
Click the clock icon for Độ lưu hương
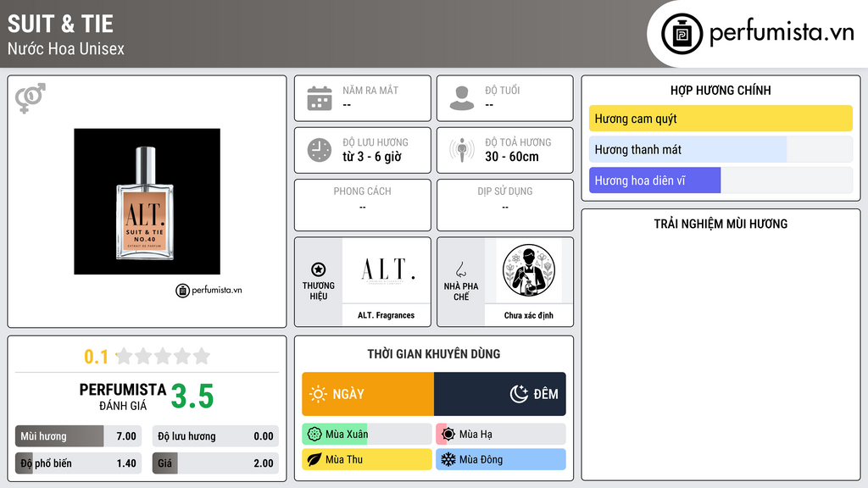[x=320, y=150]
